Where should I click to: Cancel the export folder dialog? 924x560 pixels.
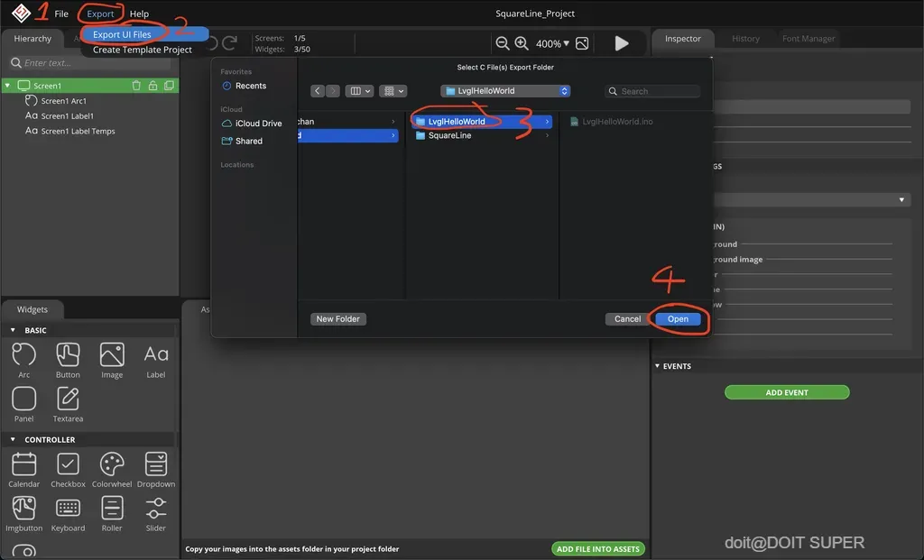tap(627, 318)
